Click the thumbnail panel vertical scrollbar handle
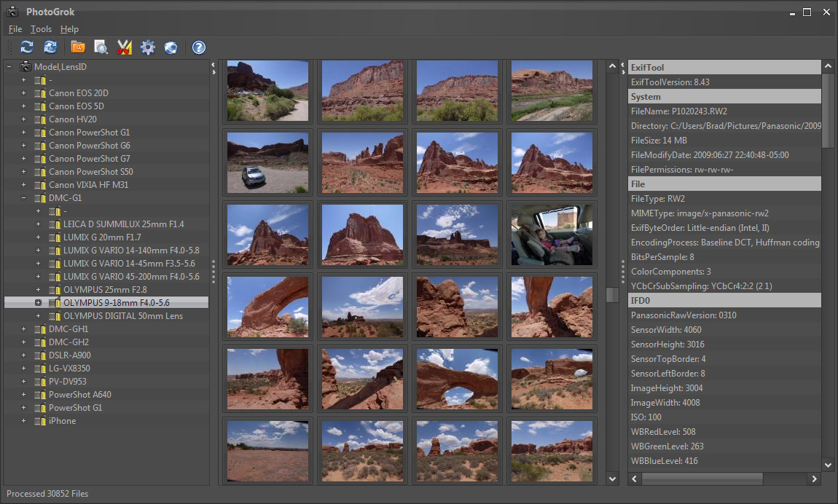This screenshot has height=504, width=838. [613, 294]
